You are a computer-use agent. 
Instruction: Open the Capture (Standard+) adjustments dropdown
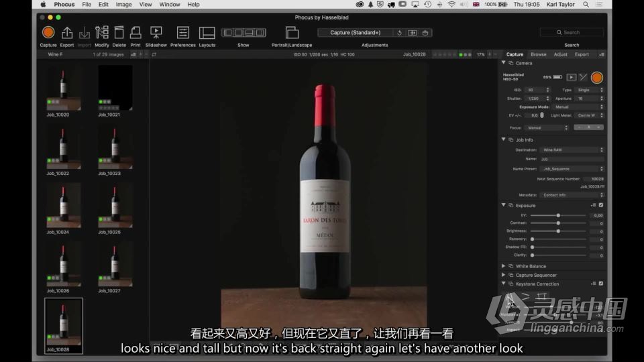[x=356, y=32]
